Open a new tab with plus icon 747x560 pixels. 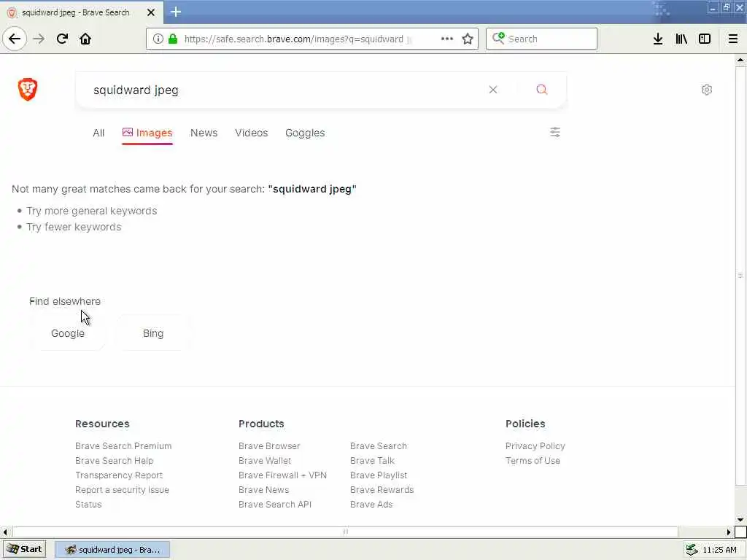tap(176, 12)
